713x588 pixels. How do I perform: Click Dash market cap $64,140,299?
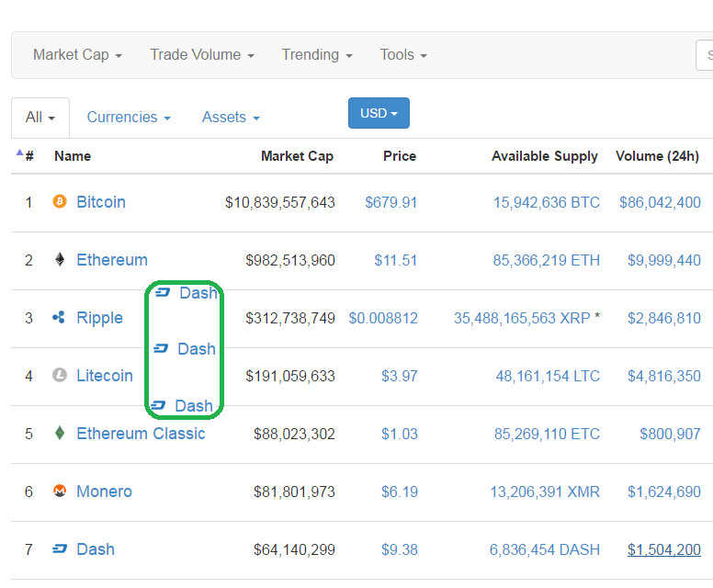point(294,549)
